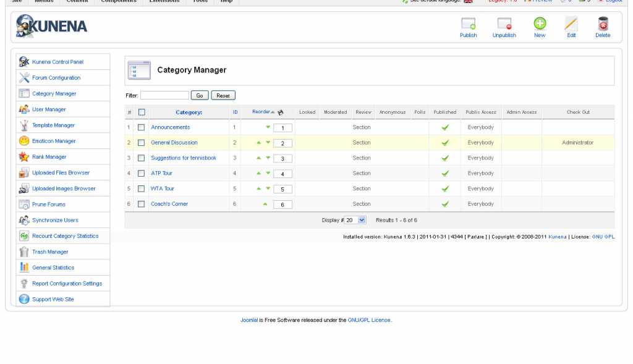Sort by the Reorder column header

[261, 112]
